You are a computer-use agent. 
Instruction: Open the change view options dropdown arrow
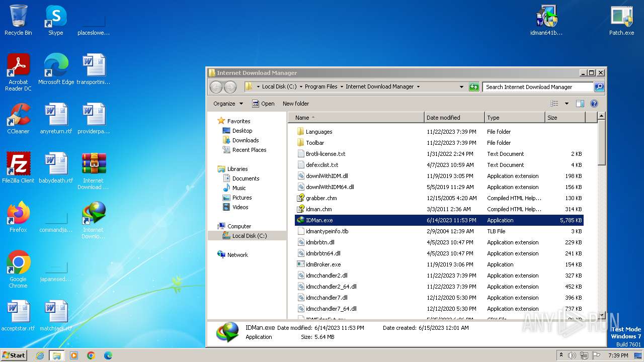tap(567, 104)
